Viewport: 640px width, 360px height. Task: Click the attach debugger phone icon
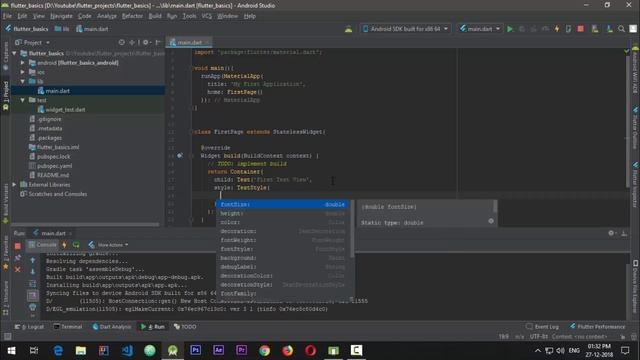pos(568,29)
